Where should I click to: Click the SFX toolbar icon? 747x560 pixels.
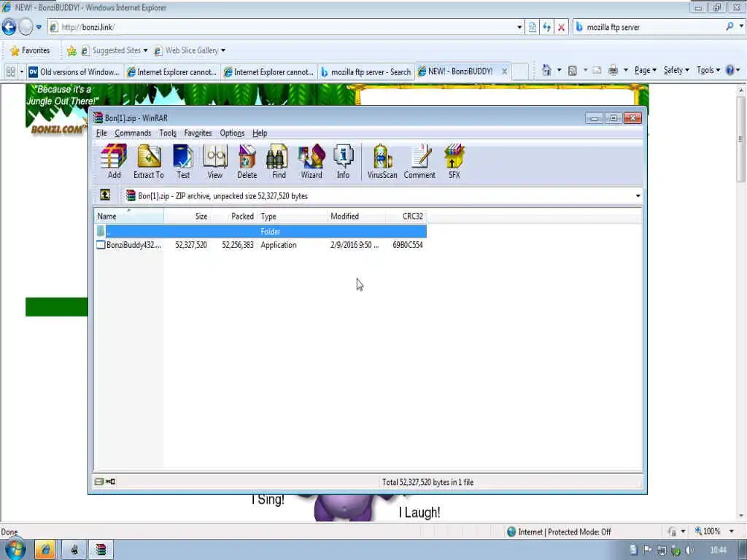(454, 161)
